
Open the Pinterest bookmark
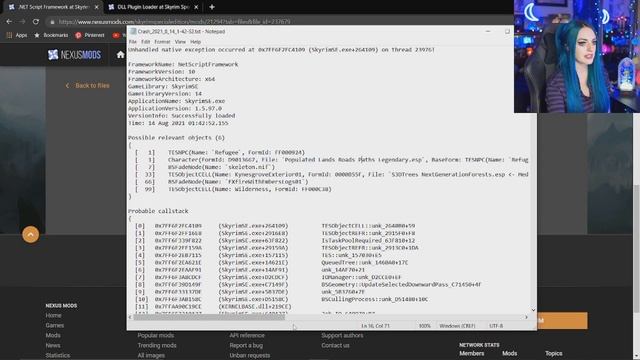pyautogui.click(x=90, y=36)
